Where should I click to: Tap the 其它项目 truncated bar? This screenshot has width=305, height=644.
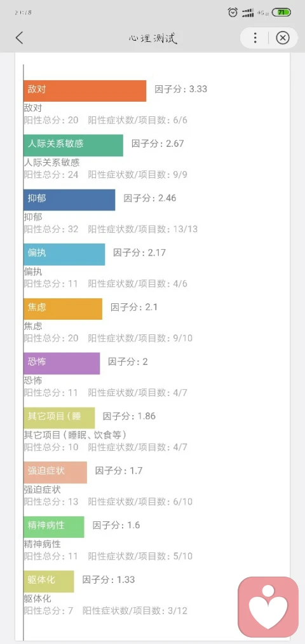tap(59, 418)
